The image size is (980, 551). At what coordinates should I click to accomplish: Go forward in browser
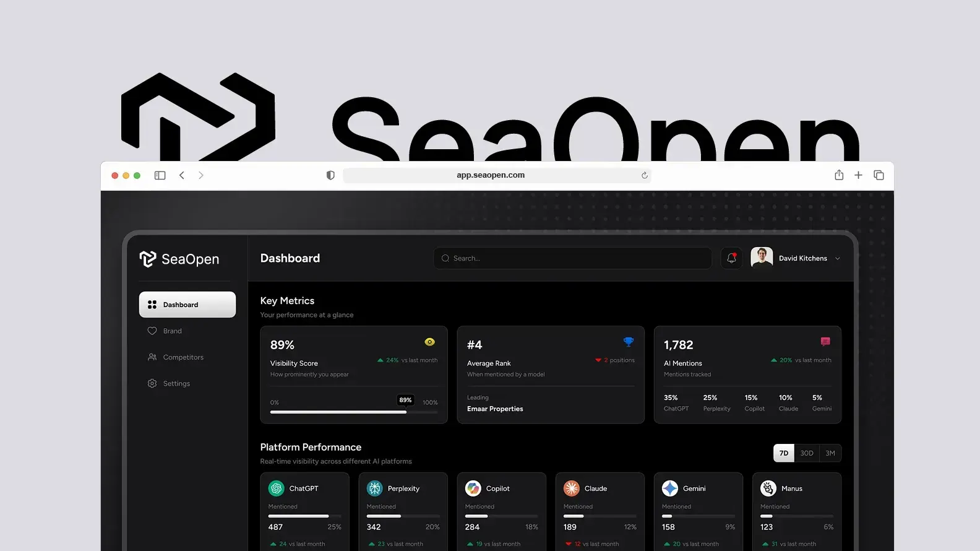(201, 175)
